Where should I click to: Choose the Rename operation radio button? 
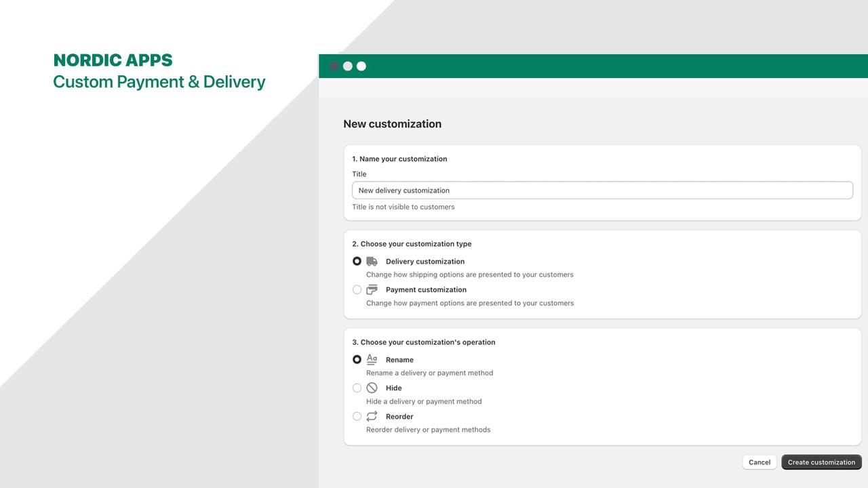tap(357, 360)
